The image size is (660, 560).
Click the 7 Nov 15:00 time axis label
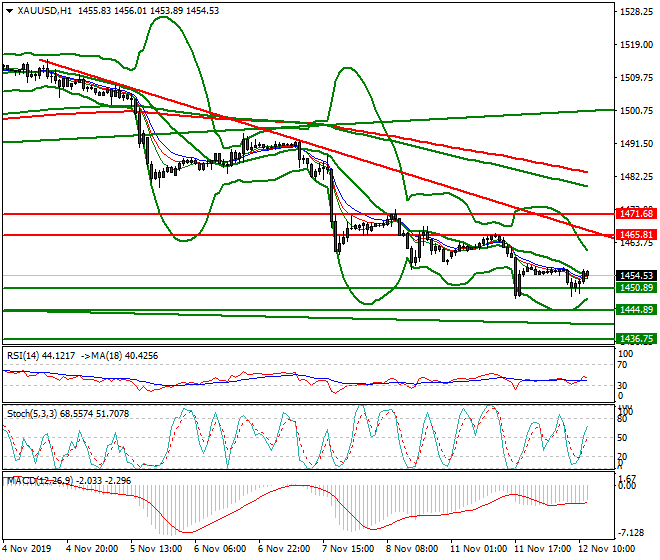click(x=348, y=549)
